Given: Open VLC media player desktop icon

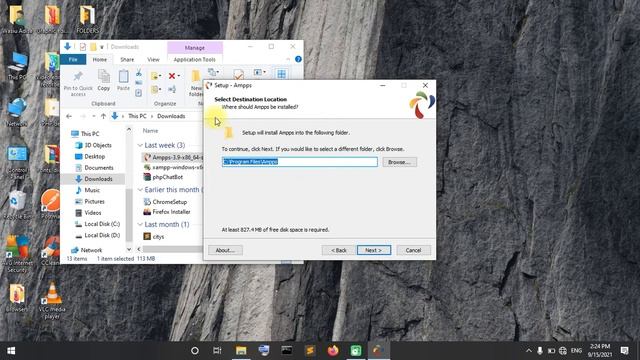Looking at the screenshot, I should click(52, 300).
